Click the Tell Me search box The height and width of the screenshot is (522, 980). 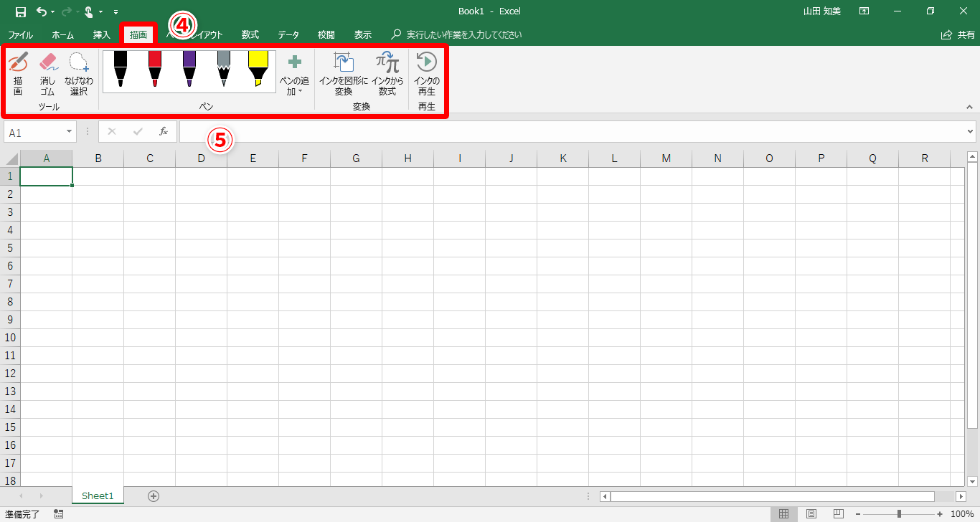456,34
